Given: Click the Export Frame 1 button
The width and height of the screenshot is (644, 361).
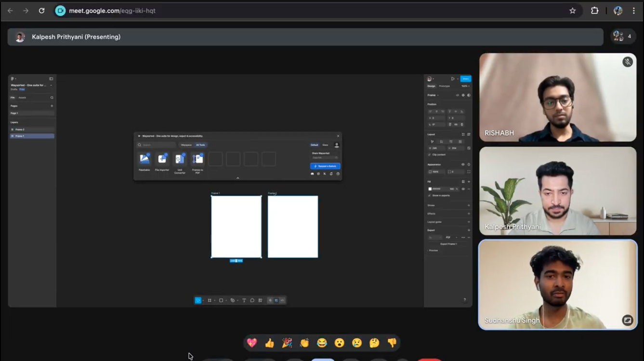Looking at the screenshot, I should [448, 244].
